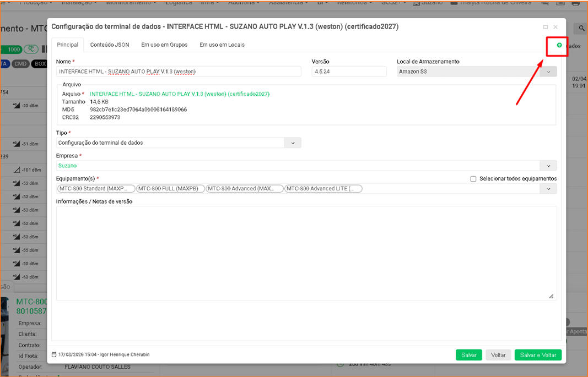Image resolution: width=588 pixels, height=377 pixels.
Task: Click the magnifier search icon at right
Action: (x=581, y=28)
